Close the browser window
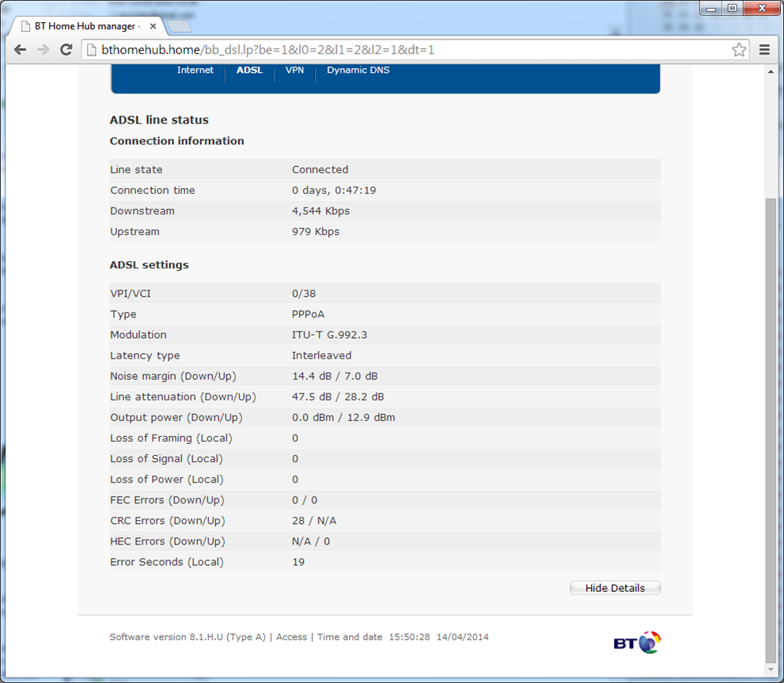784x683 pixels. click(762, 8)
